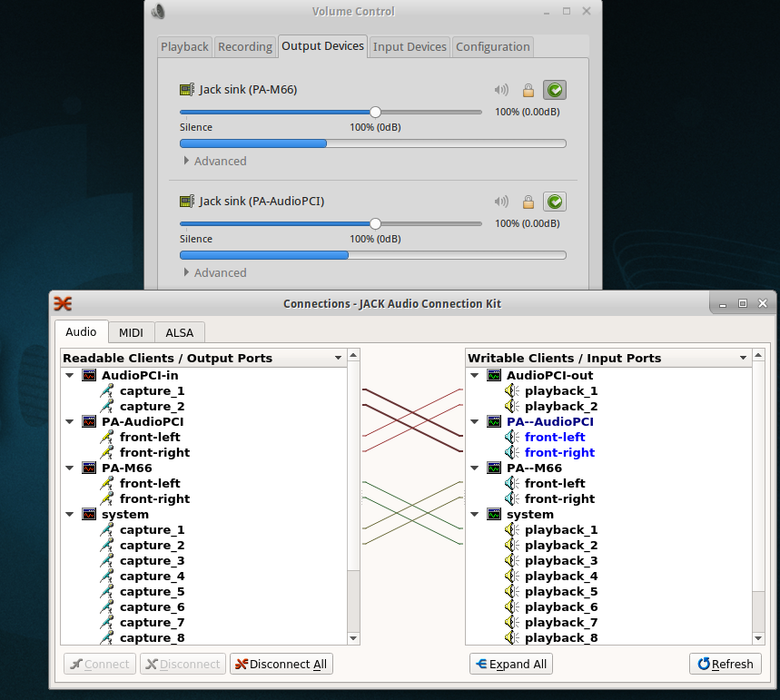The image size is (780, 700).
Task: Open the Readable Clients column header dropdown
Action: pos(339,359)
